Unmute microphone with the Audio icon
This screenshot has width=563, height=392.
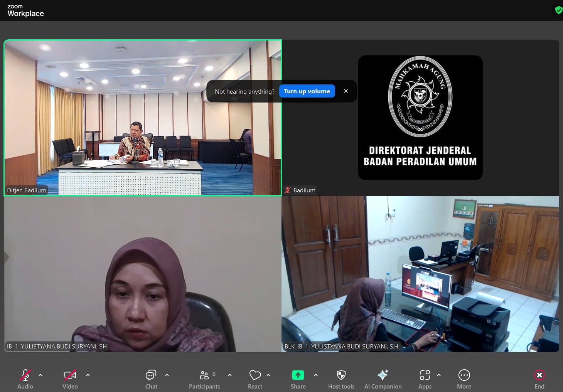(x=25, y=375)
